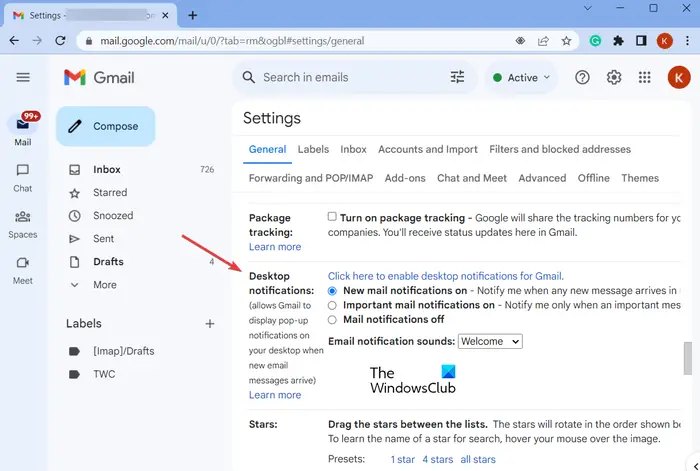
Task: Reload the page
Action: (x=60, y=41)
